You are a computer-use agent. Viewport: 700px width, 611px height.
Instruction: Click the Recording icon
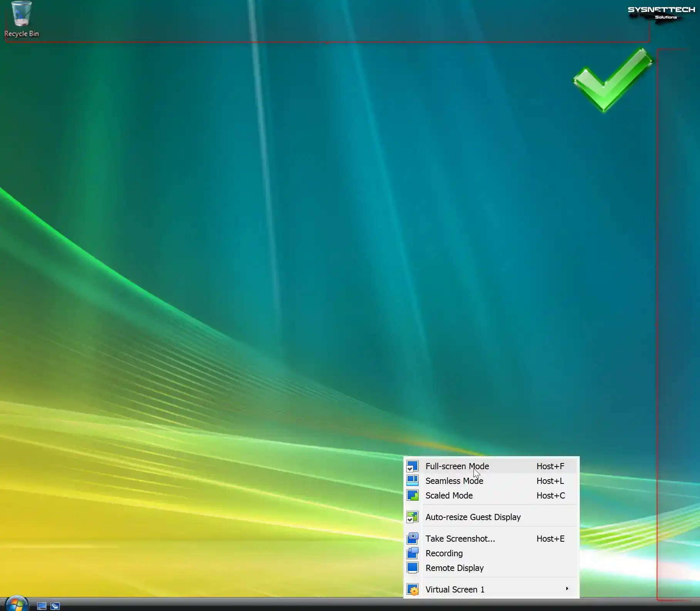(413, 553)
